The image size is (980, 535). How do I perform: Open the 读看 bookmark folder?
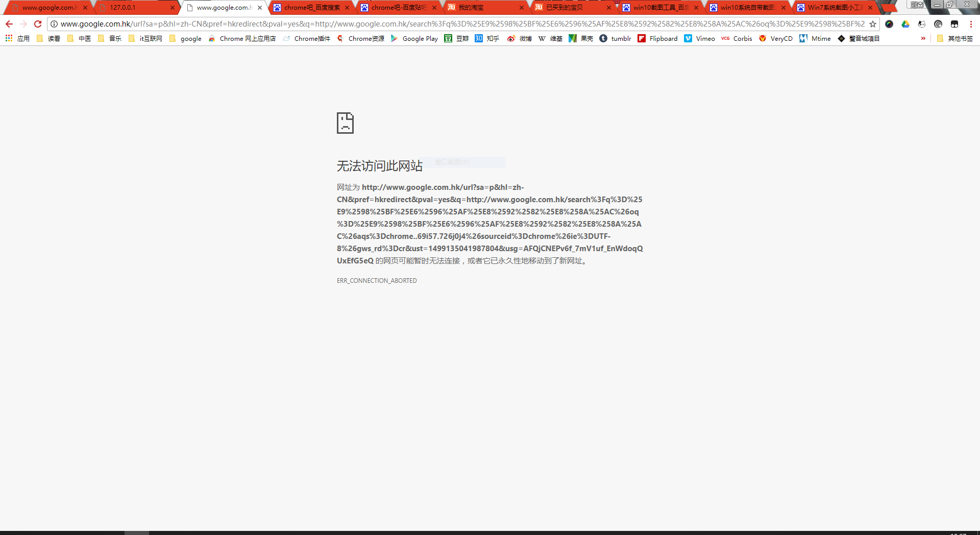click(48, 38)
